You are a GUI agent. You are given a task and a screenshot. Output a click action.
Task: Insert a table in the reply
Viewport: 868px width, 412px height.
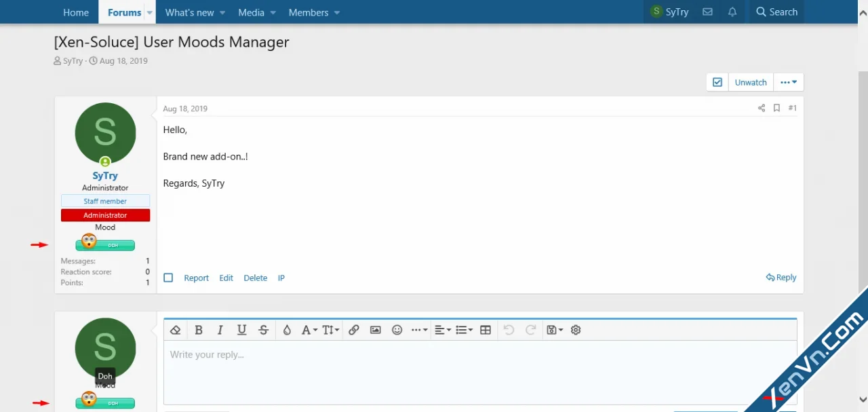pos(486,330)
